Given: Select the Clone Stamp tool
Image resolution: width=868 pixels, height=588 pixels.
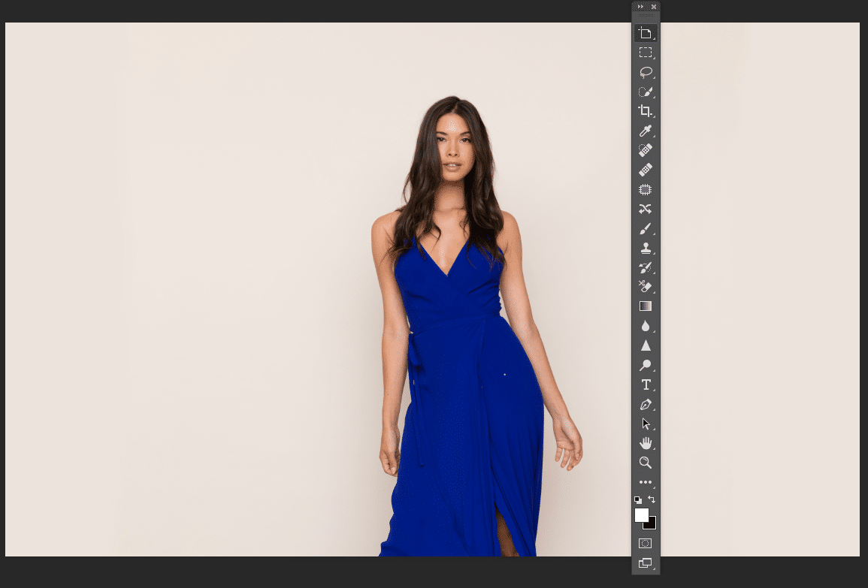Looking at the screenshot, I should [x=645, y=248].
